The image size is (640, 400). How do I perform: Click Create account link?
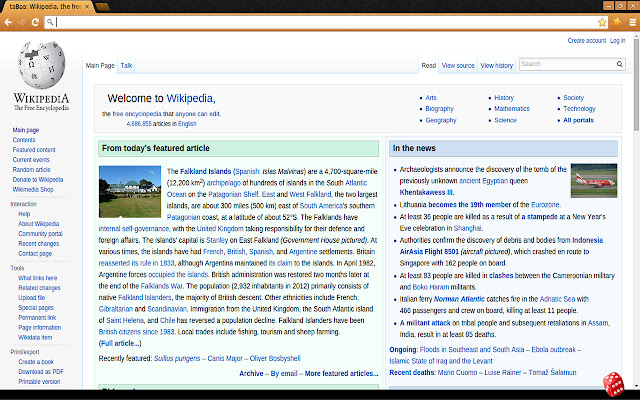(587, 40)
